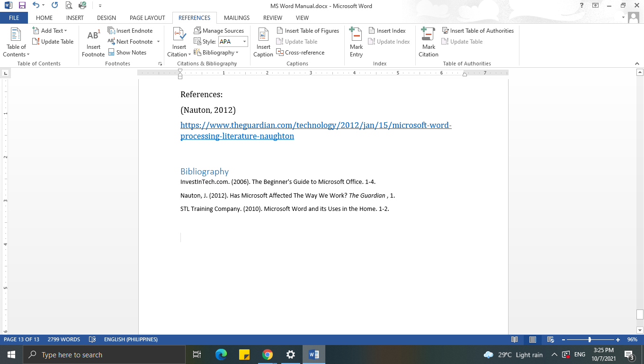This screenshot has height=364, width=644.
Task: Open the Footnotes dialog launcher
Action: pos(160,64)
